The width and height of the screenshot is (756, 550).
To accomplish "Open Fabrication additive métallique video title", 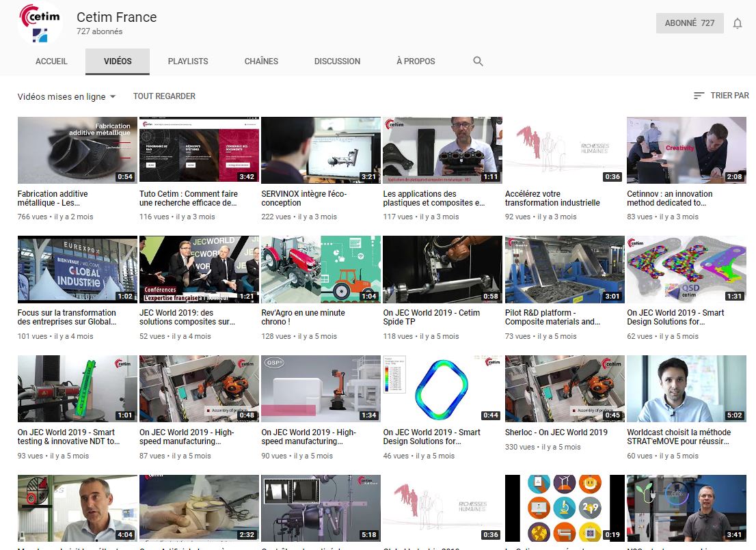I will pyautogui.click(x=53, y=198).
